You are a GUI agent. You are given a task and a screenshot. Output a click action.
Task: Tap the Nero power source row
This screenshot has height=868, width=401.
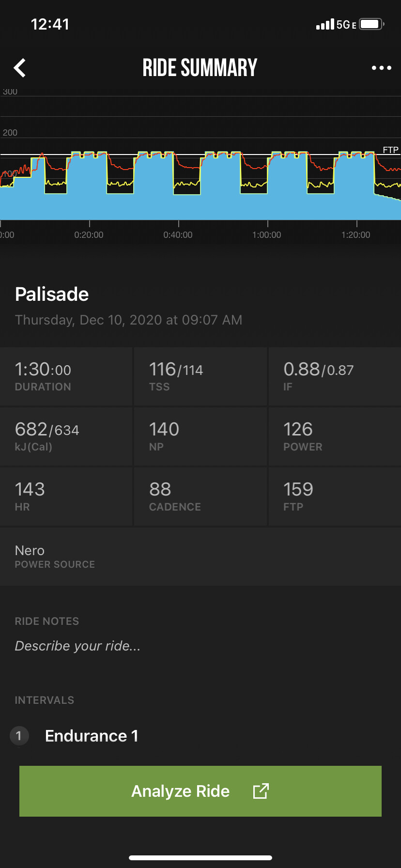[200, 557]
